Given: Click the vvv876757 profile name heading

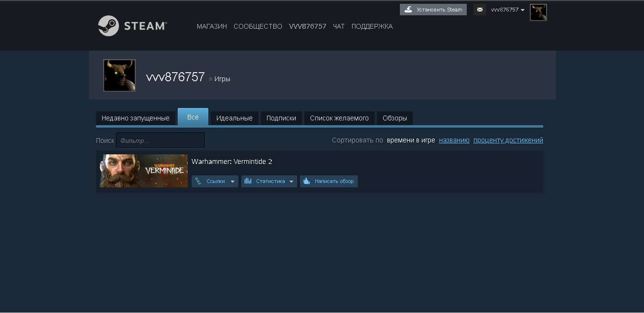Looking at the screenshot, I should (x=175, y=77).
